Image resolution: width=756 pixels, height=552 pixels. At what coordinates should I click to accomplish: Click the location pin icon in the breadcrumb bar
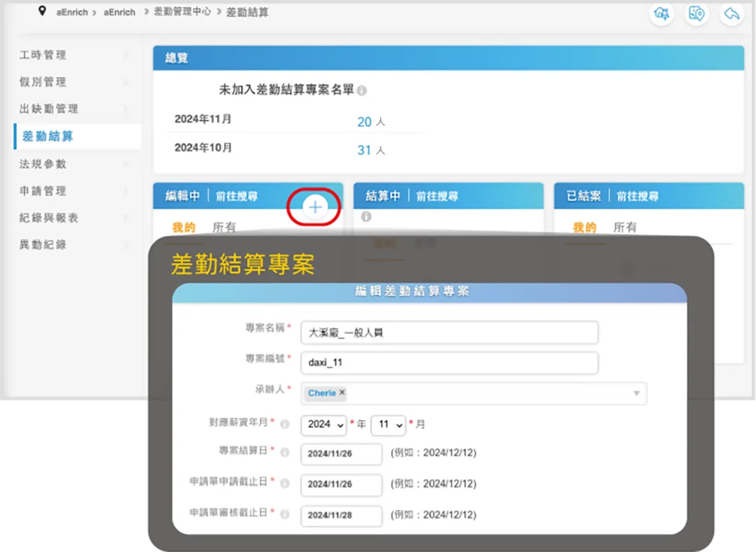tap(43, 11)
